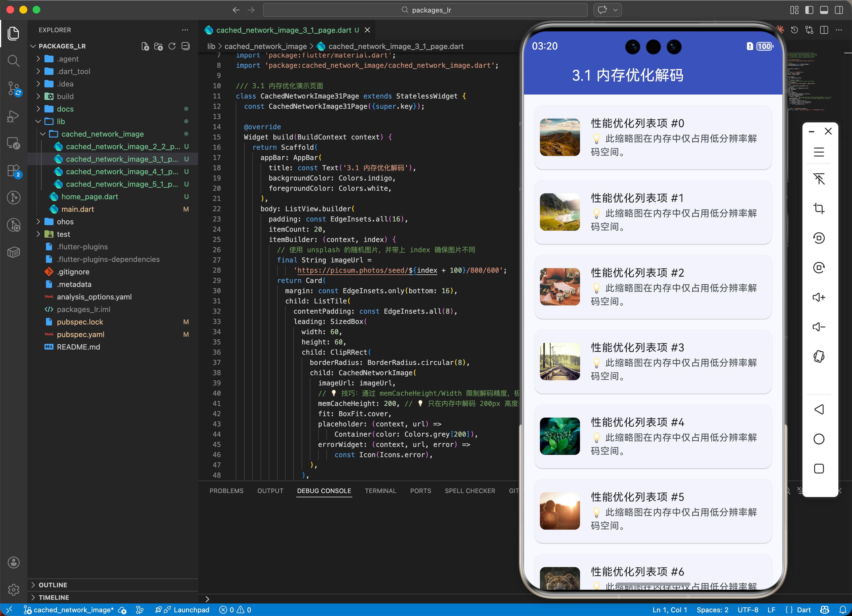
Task: Open the picsum.photos URL link in code
Action: pos(353,270)
